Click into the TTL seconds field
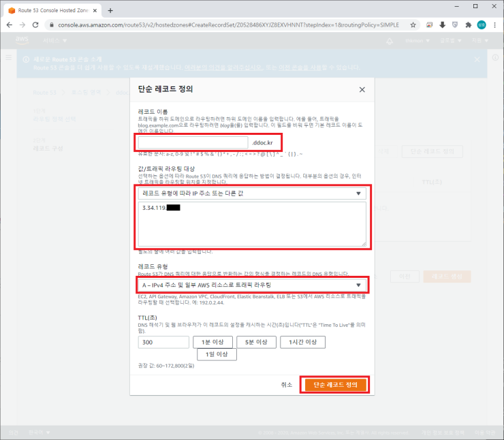Screen dimensions: 504x440 coord(163,342)
